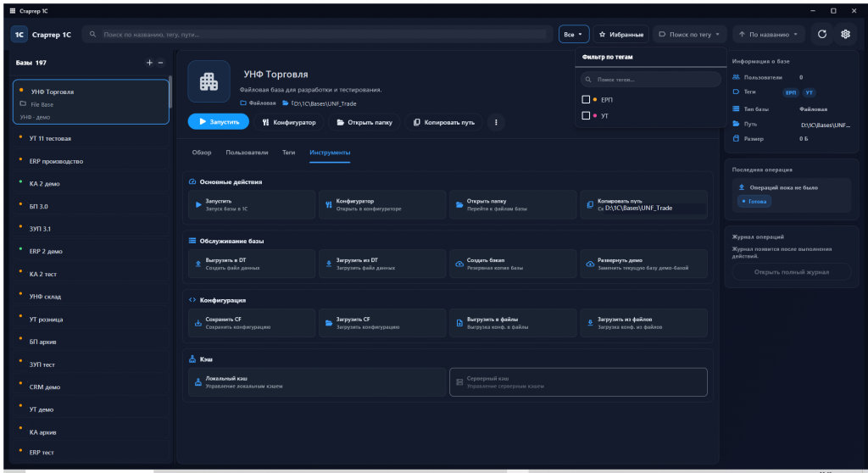The width and height of the screenshot is (868, 473).
Task: Click Локальный кэш tile
Action: coord(317,382)
